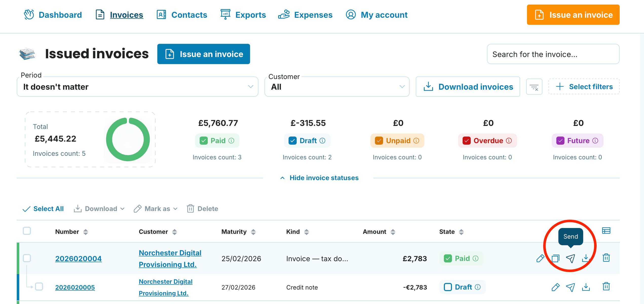Click the edit pencil icon for invoice 2026020004
This screenshot has width=644, height=304.
coord(540,258)
